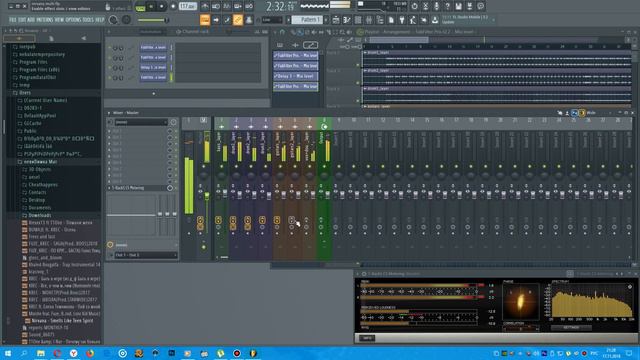This screenshot has width=640, height=360.
Task: Open Windows Start menu
Action: click(x=7, y=353)
